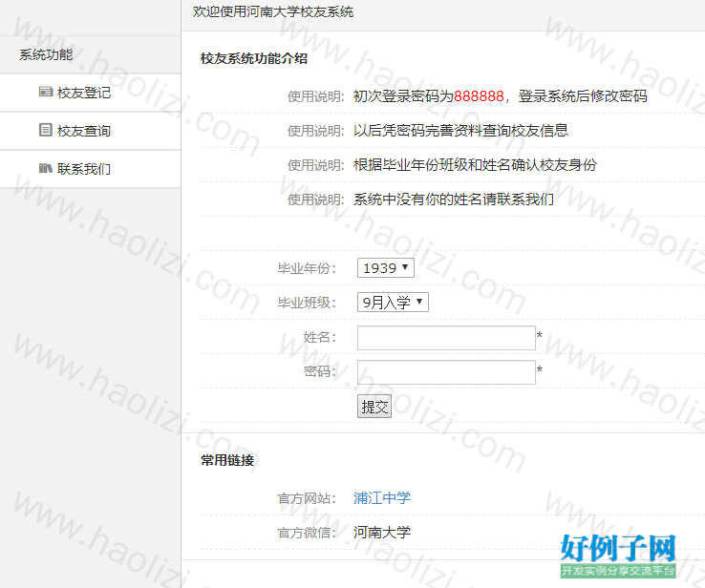The height and width of the screenshot is (588, 705).
Task: Click the 校友登记 icon in sidebar
Action: (x=46, y=92)
